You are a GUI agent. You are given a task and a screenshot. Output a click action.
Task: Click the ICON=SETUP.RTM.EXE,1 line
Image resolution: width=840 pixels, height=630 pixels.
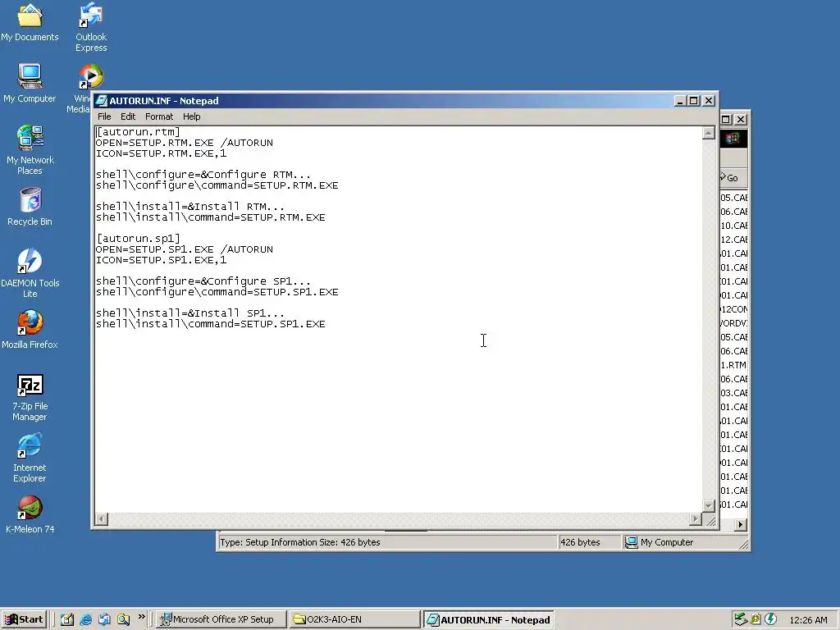pos(162,153)
